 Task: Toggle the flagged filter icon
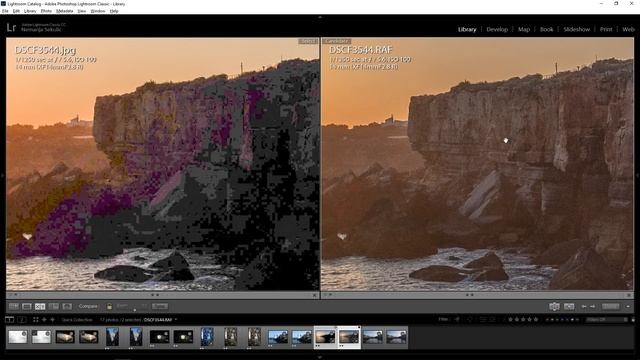click(457, 320)
